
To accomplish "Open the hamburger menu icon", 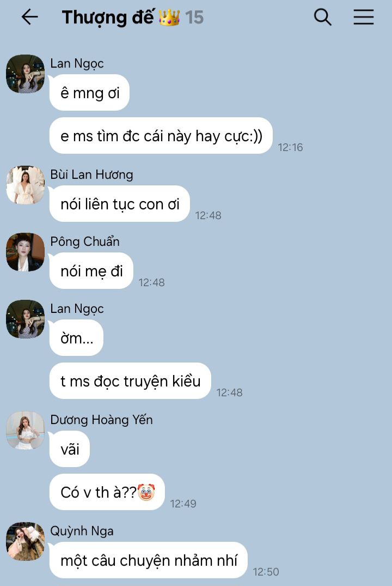I will coord(364,17).
